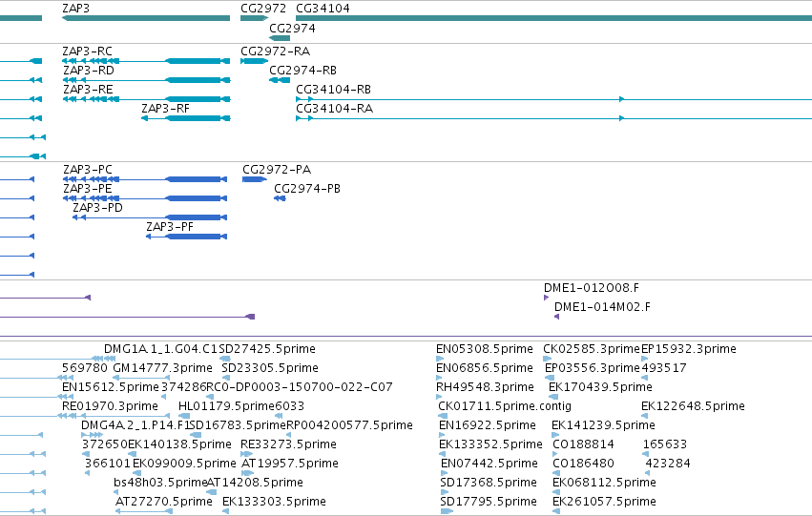Select EST EN15612.5prime
Viewport: 812px width, 516px height.
(111, 387)
